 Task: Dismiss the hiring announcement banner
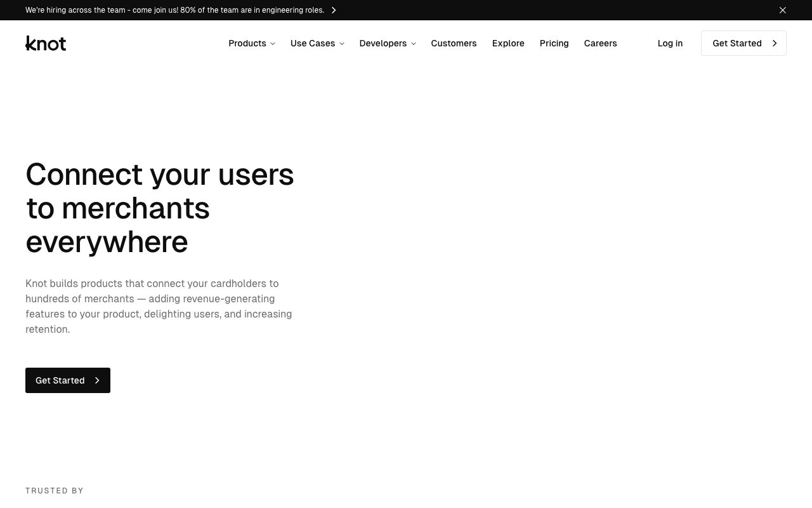click(x=782, y=10)
